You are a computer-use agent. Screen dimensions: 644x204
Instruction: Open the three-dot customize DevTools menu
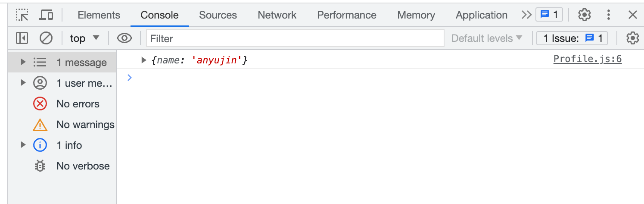click(x=609, y=15)
